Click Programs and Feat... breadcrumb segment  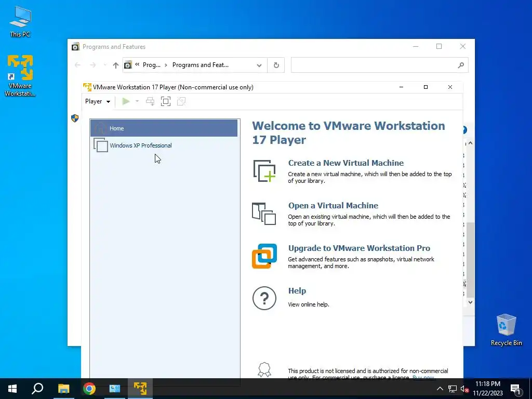click(201, 65)
